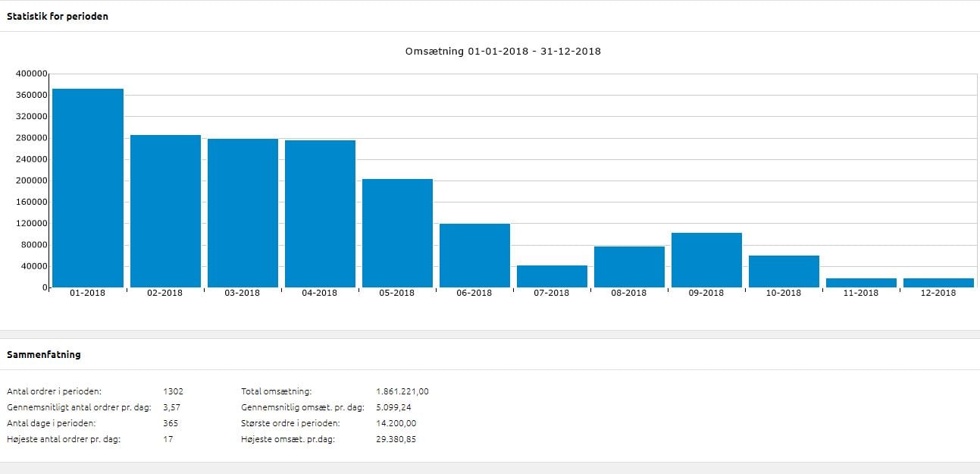Click the 'Sammenfatning' section heading
The width and height of the screenshot is (980, 474).
(x=44, y=354)
